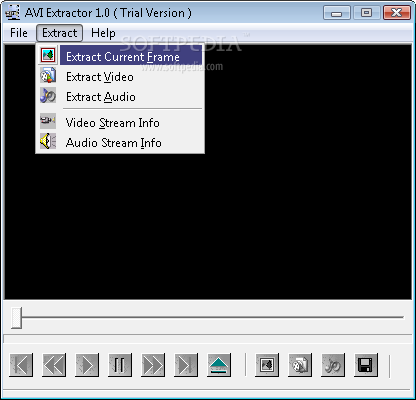This screenshot has height=400, width=416.
Task: Click the black video preview area
Action: point(208,172)
